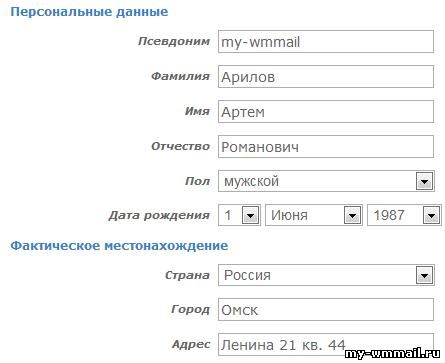Click the Псевдоним input field
The image size is (445, 363).
(x=326, y=42)
